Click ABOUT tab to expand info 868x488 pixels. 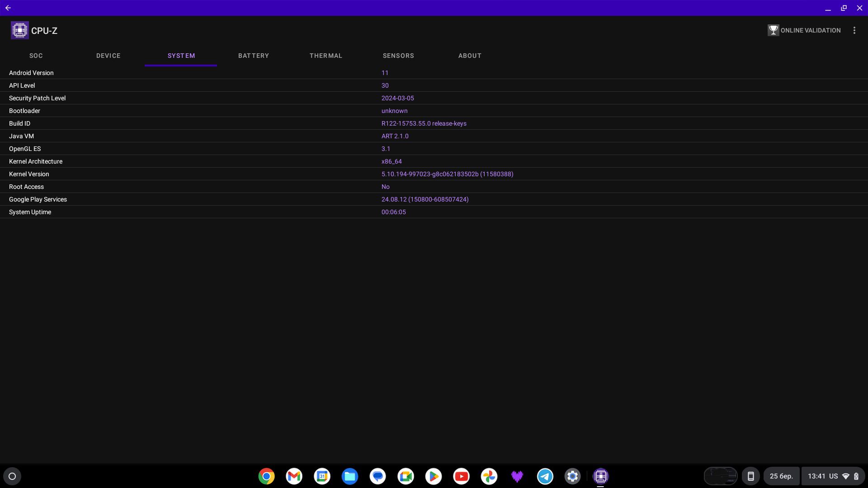pos(469,56)
